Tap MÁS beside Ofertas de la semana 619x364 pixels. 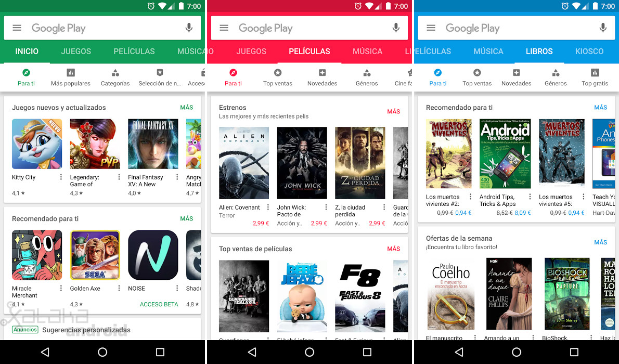tap(600, 242)
